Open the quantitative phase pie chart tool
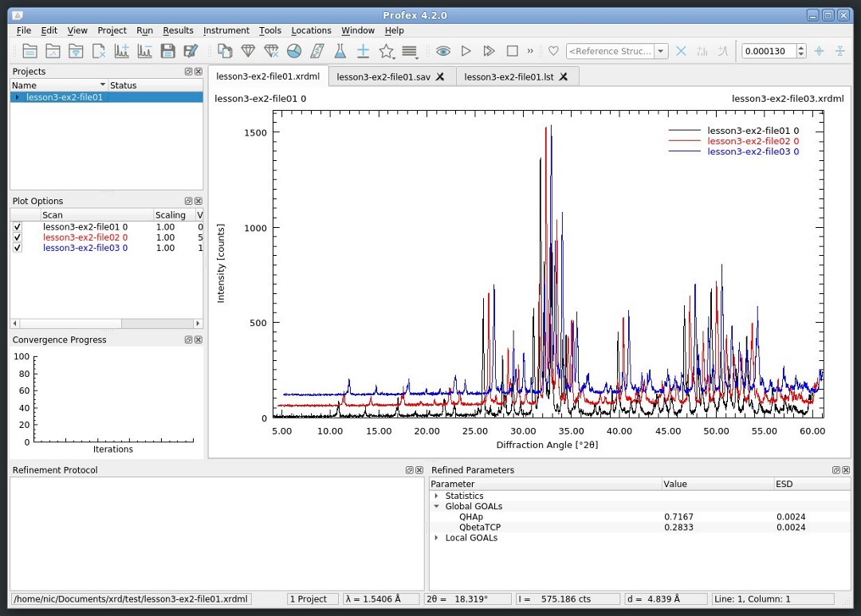This screenshot has height=616, width=861. [x=293, y=49]
